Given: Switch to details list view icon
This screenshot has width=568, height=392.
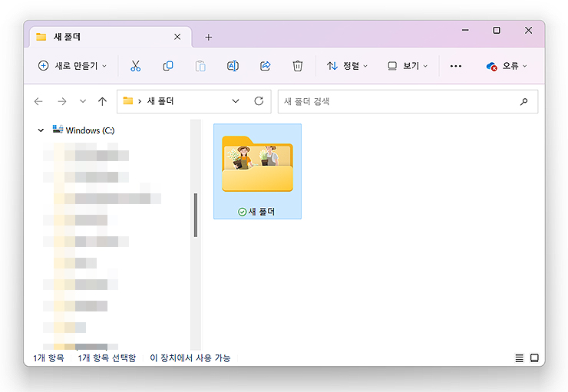Looking at the screenshot, I should pos(519,358).
